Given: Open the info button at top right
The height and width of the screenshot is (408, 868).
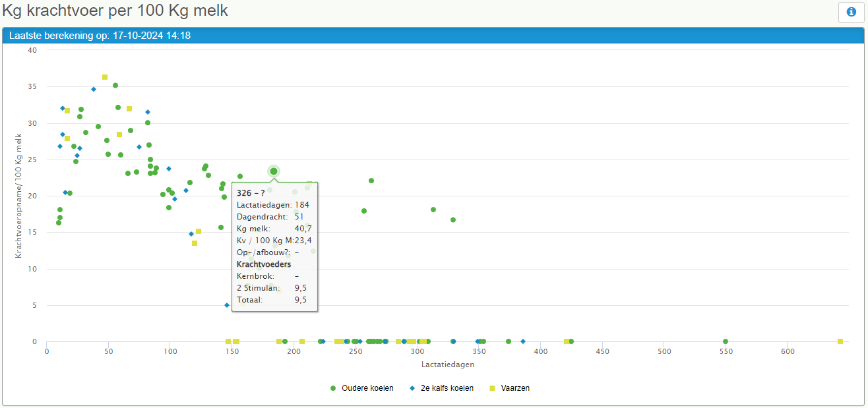Looking at the screenshot, I should pos(851,12).
